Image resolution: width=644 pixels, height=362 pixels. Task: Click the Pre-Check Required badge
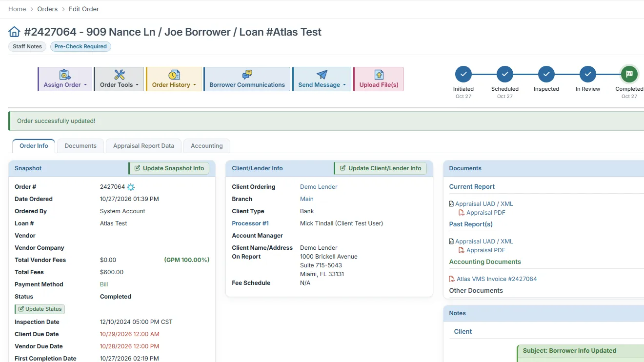pos(80,47)
